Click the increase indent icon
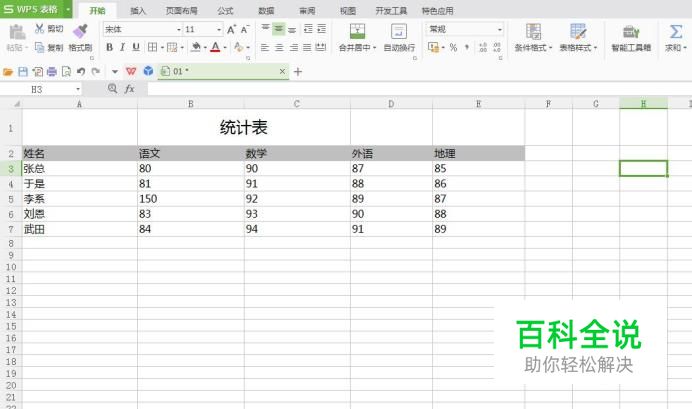This screenshot has width=692, height=409. point(321,29)
